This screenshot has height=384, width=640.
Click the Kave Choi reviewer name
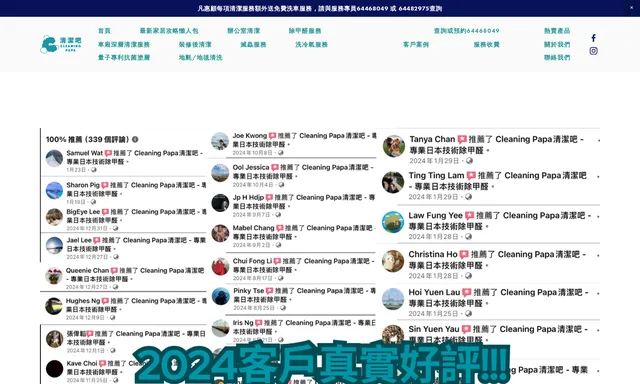coord(82,363)
